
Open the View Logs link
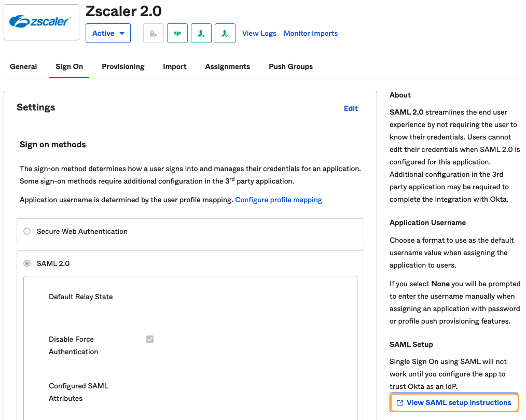point(259,33)
